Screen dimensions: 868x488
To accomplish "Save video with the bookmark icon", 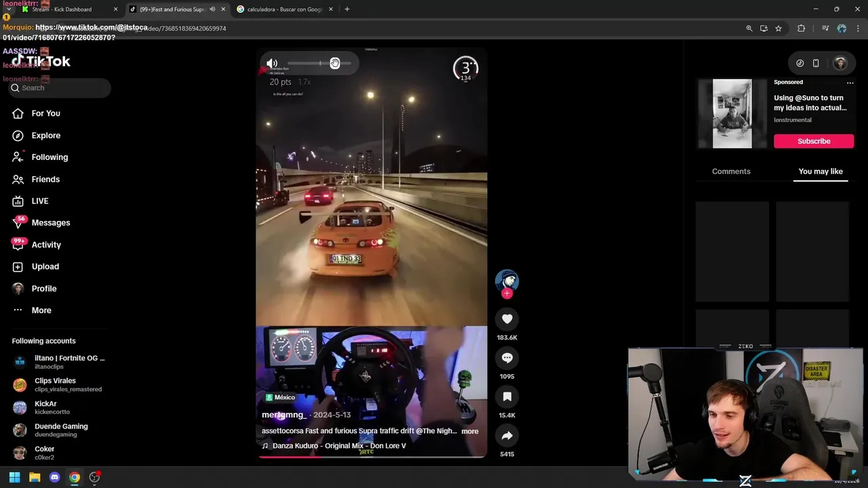I will tap(507, 396).
